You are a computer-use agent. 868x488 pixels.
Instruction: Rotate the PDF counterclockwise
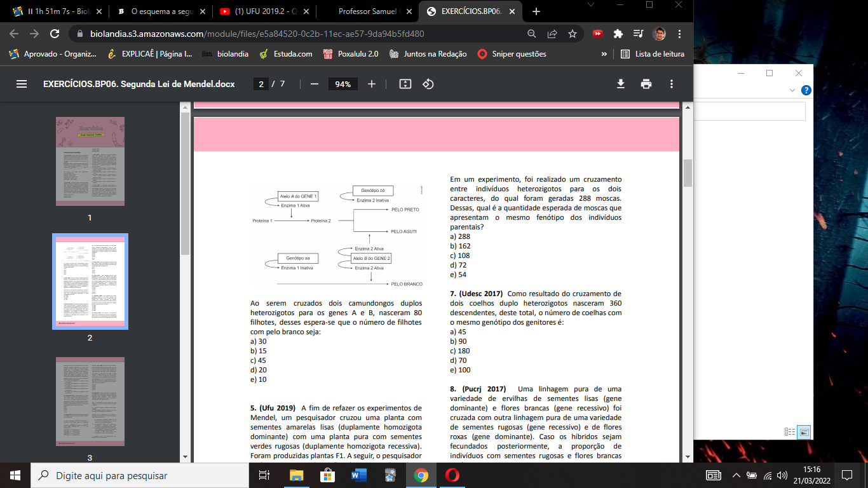(x=428, y=84)
